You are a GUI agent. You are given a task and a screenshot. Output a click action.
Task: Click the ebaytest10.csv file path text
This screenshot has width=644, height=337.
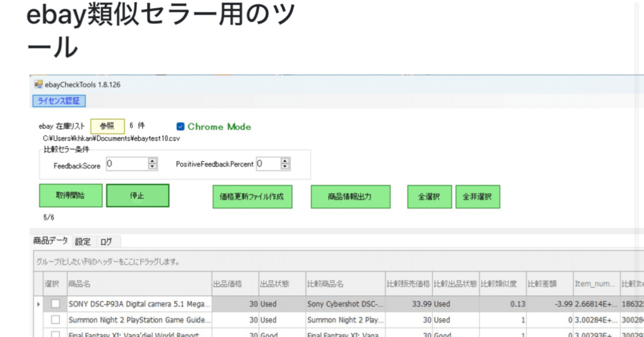click(x=111, y=138)
